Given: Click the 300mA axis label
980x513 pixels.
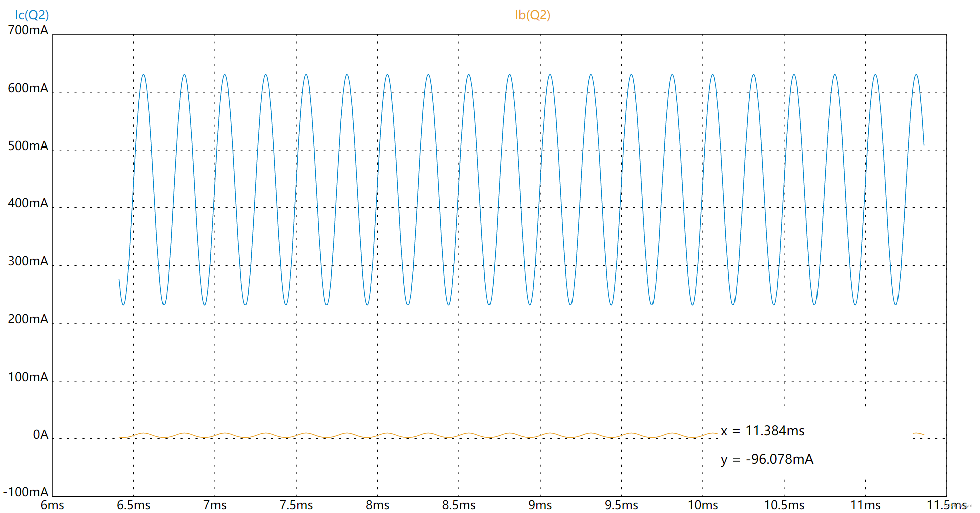Looking at the screenshot, I should click(x=28, y=261).
